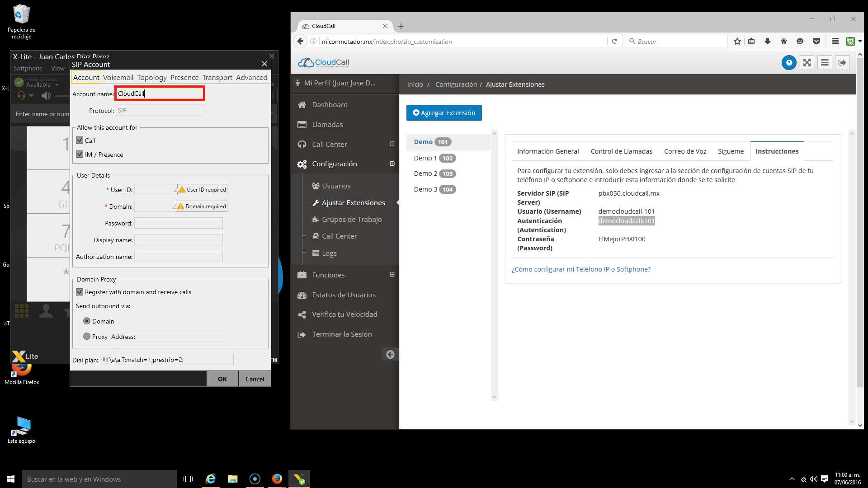Open the X-Lite Softphone menu
This screenshot has width=868, height=488.
(28, 68)
